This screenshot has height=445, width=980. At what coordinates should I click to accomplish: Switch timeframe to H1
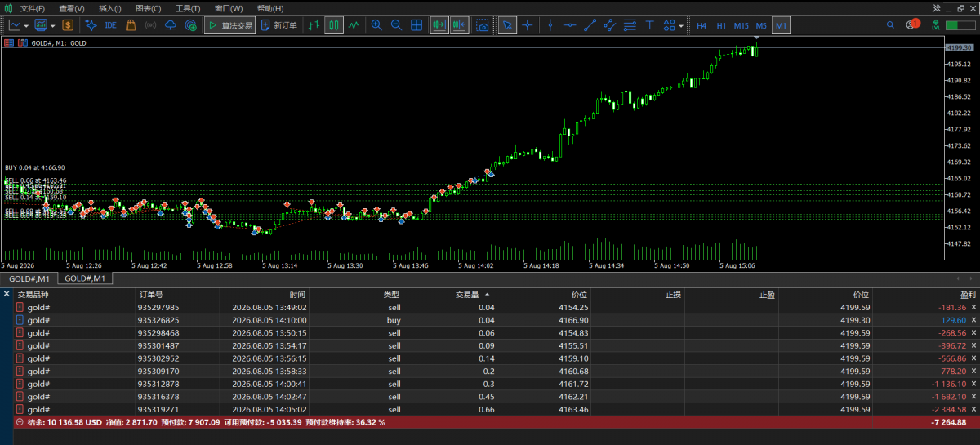point(721,25)
